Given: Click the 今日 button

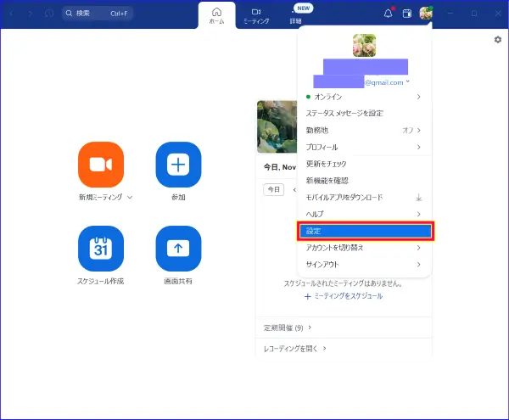Looking at the screenshot, I should pos(274,189).
